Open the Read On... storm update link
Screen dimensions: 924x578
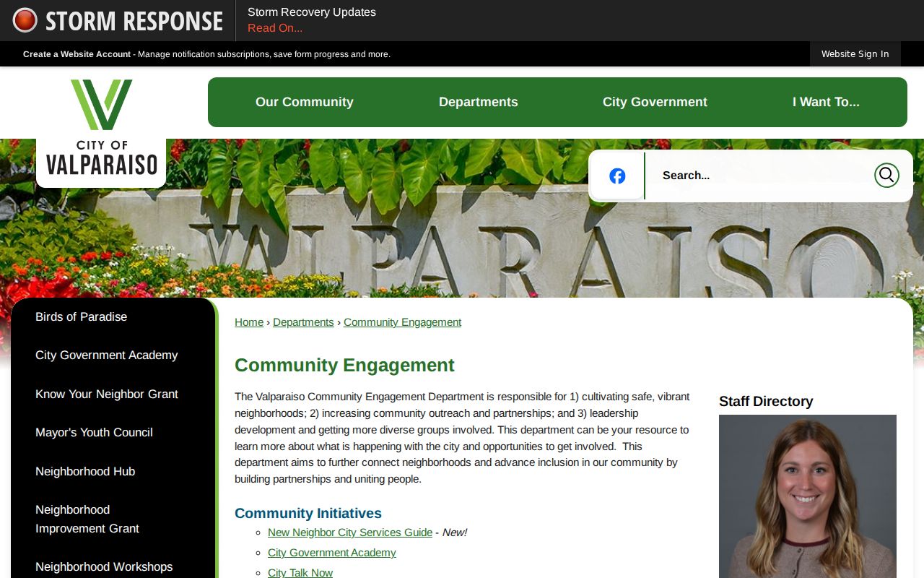click(275, 28)
